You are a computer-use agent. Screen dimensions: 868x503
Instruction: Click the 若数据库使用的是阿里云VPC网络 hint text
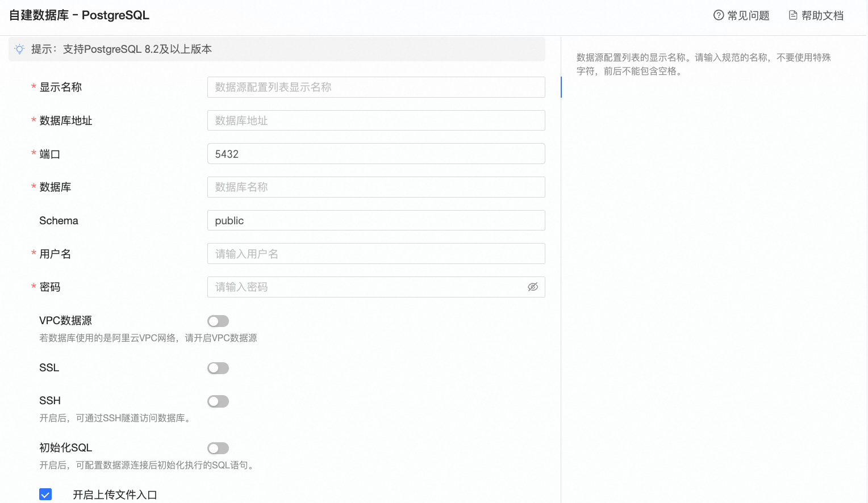click(x=148, y=338)
